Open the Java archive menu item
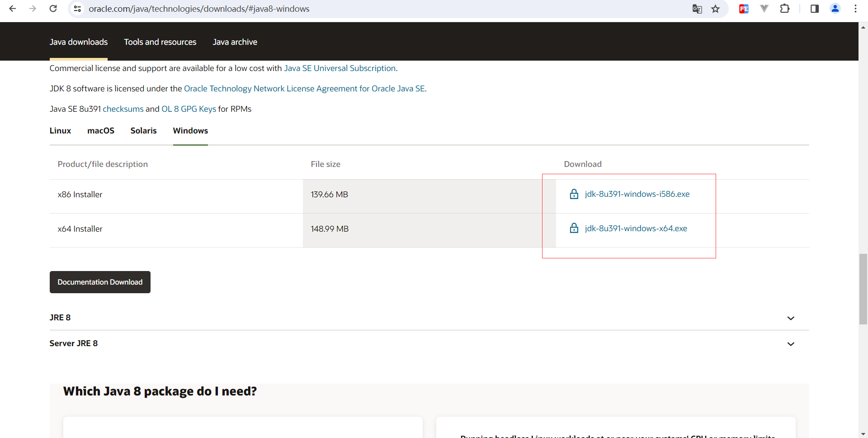The height and width of the screenshot is (438, 868). point(235,42)
